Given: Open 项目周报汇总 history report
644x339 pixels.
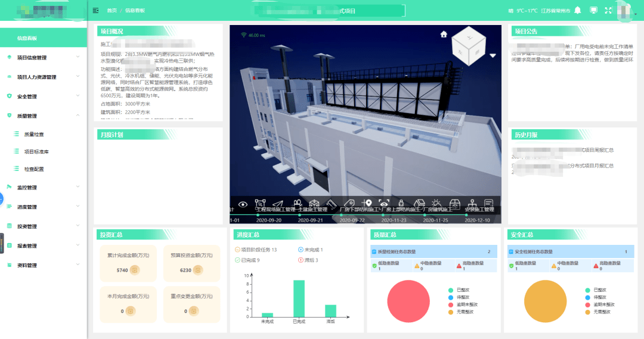Looking at the screenshot, I should click(x=597, y=150).
